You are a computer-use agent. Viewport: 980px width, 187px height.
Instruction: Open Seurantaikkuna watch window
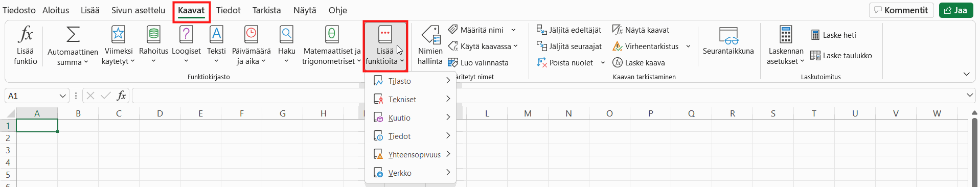point(728,41)
